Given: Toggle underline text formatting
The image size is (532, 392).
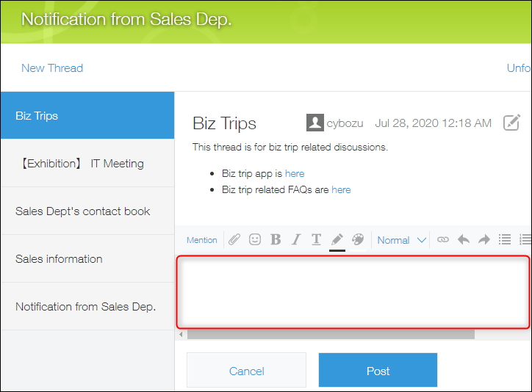Looking at the screenshot, I should click(316, 239).
